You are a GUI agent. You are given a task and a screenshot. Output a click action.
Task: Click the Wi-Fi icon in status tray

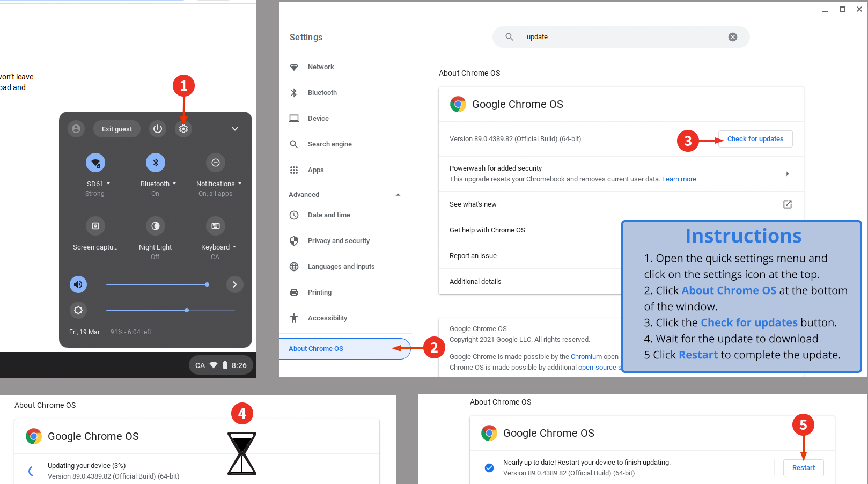tap(214, 365)
